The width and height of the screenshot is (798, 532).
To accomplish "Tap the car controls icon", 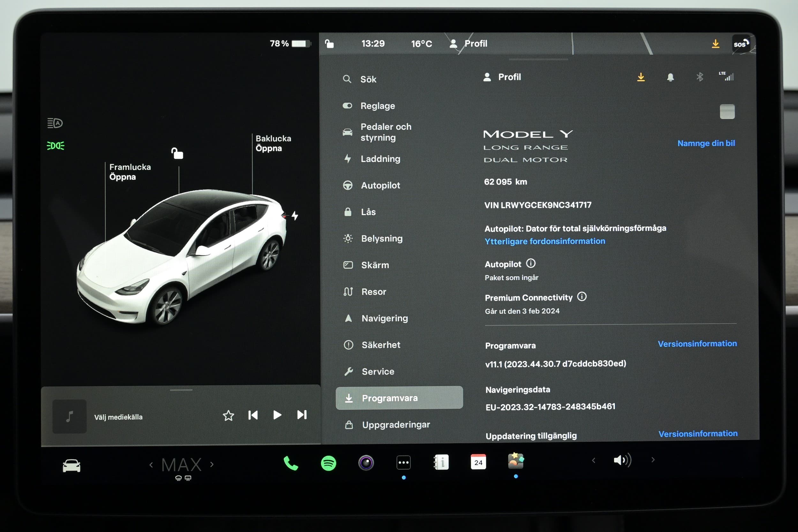I will point(72,466).
